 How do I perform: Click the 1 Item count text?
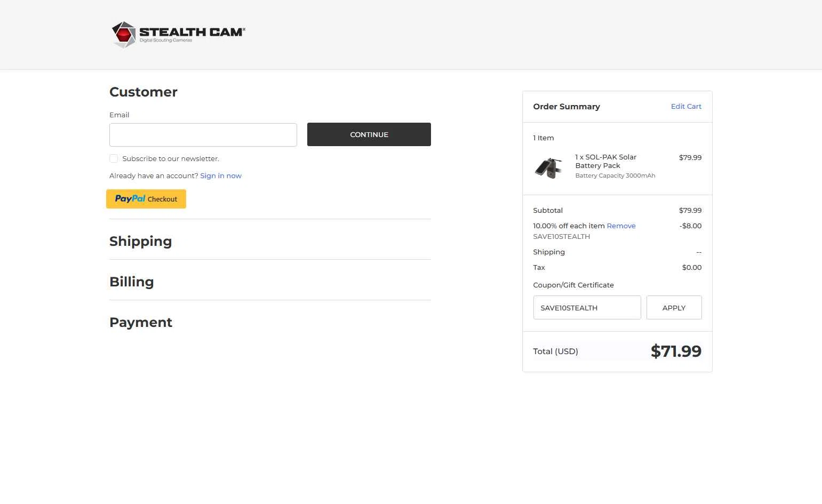[x=544, y=138]
